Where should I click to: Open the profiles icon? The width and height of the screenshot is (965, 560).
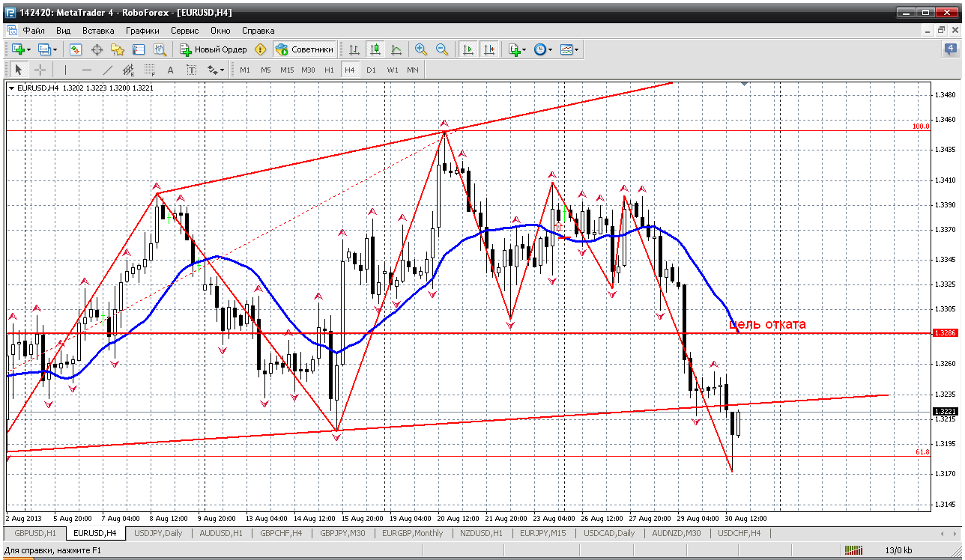click(x=44, y=49)
